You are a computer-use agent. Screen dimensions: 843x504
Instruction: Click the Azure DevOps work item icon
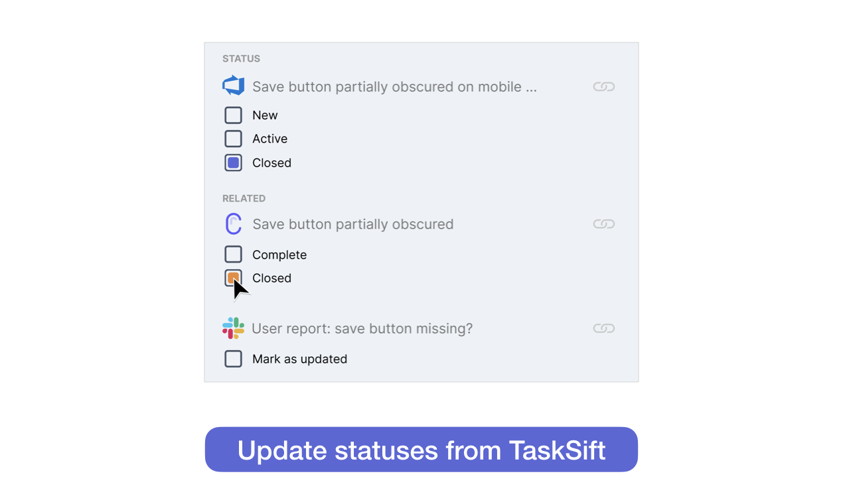[x=233, y=86]
